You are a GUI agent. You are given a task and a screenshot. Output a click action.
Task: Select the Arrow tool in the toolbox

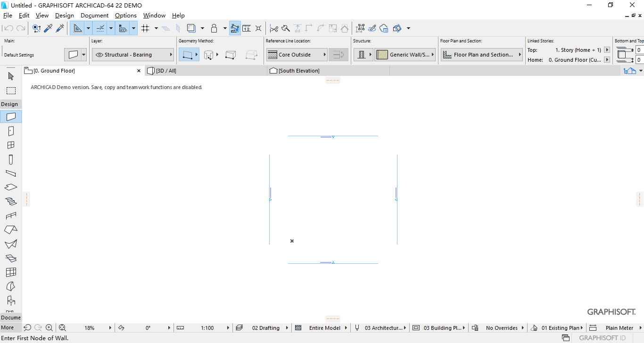(11, 76)
